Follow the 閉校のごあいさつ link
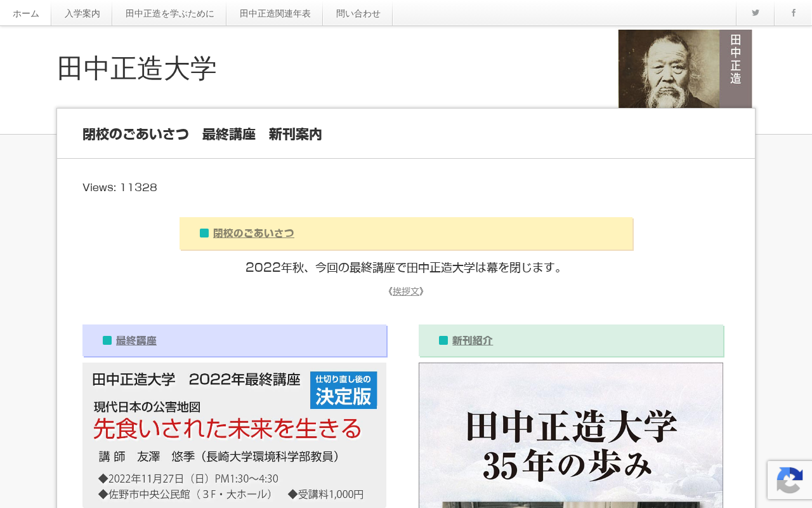 click(x=254, y=233)
